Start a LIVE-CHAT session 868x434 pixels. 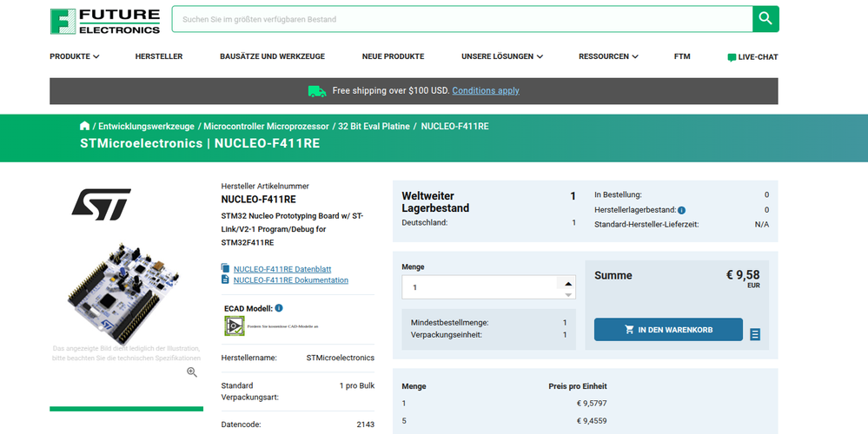pyautogui.click(x=752, y=57)
